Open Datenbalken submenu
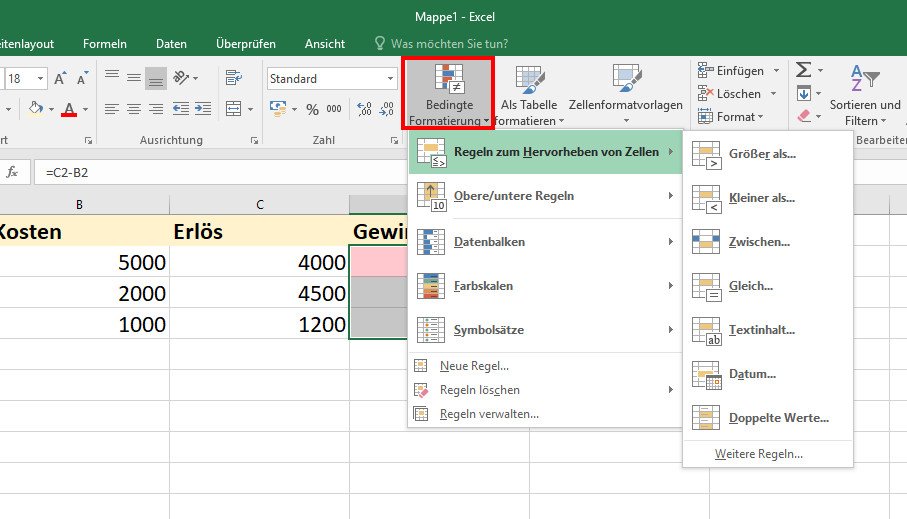 [x=545, y=242]
